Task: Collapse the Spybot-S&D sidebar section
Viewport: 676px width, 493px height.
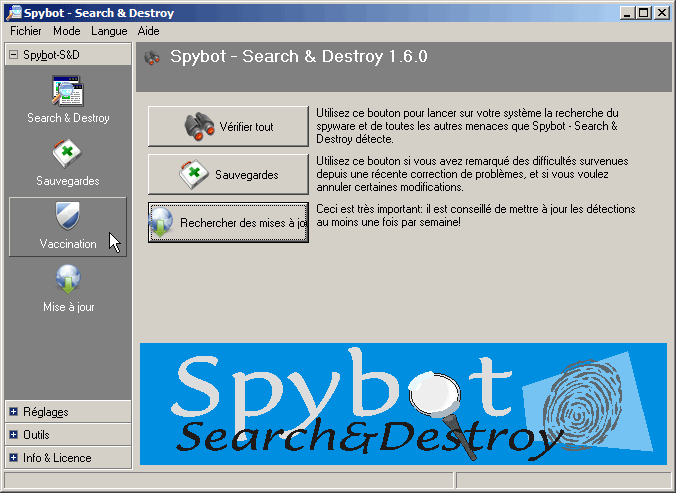Action: [x=14, y=55]
